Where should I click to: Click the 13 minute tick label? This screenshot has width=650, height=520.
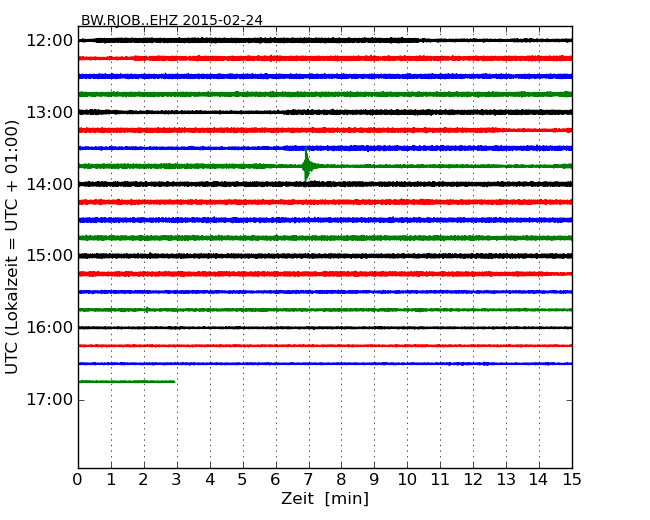click(x=506, y=480)
